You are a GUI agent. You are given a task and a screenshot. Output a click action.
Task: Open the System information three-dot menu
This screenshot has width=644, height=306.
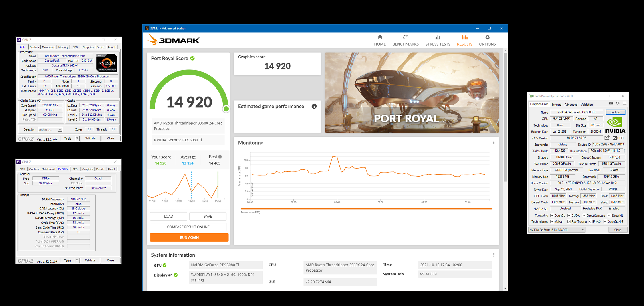click(x=494, y=255)
